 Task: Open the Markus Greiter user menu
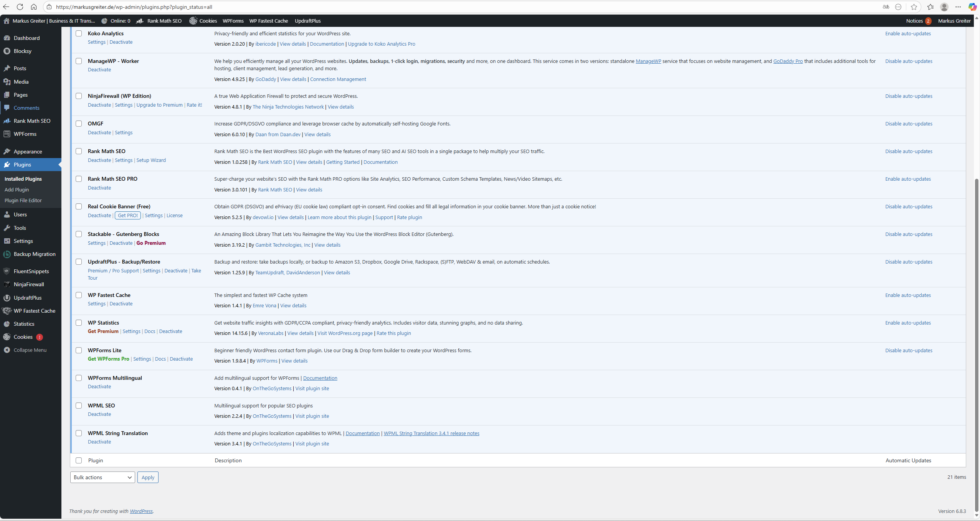(x=954, y=21)
